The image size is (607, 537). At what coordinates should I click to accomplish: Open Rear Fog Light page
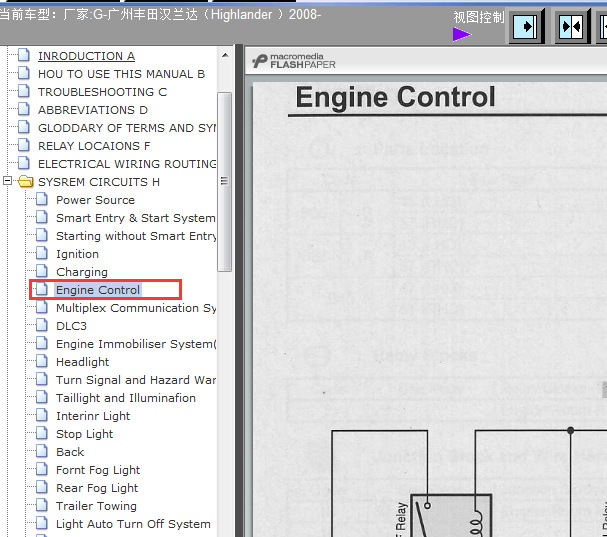click(x=97, y=488)
